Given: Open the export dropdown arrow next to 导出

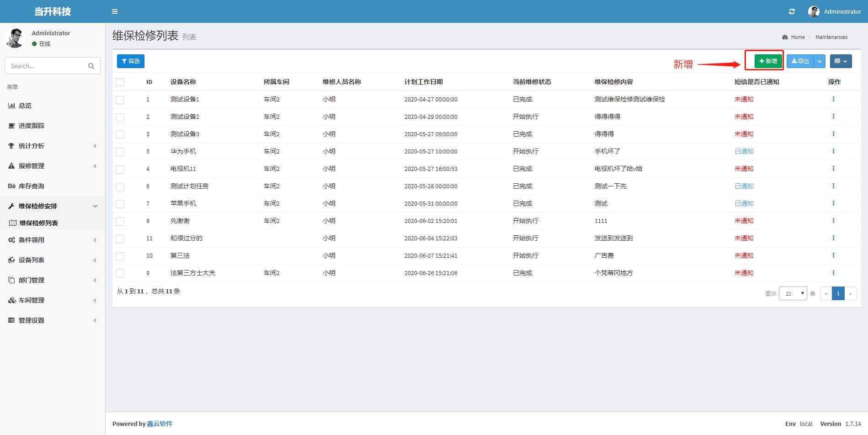Looking at the screenshot, I should [820, 61].
